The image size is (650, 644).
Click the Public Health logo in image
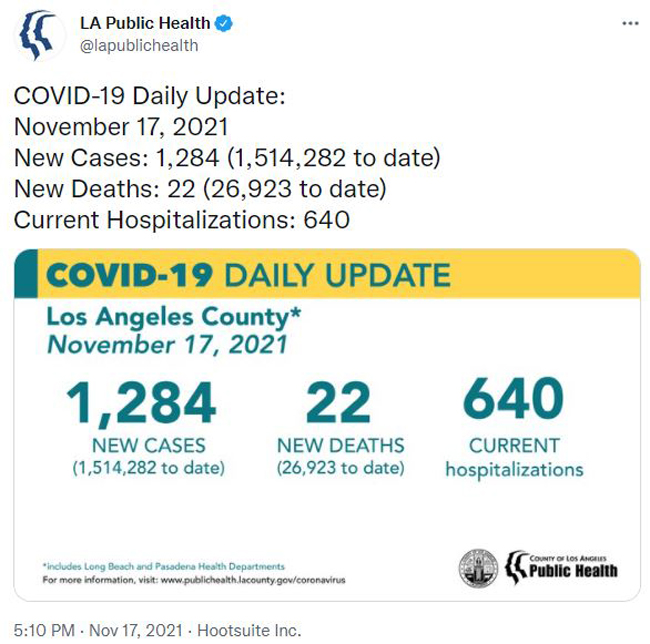tap(561, 567)
